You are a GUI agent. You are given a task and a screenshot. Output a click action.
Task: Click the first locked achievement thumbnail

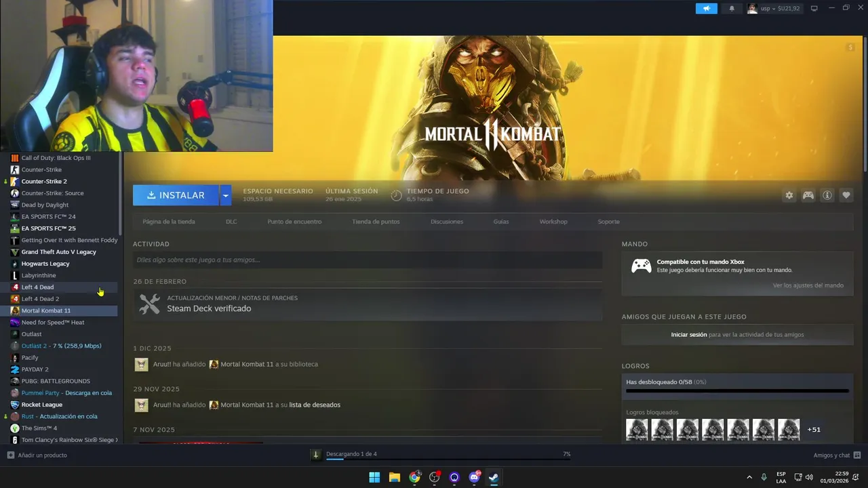pyautogui.click(x=637, y=430)
